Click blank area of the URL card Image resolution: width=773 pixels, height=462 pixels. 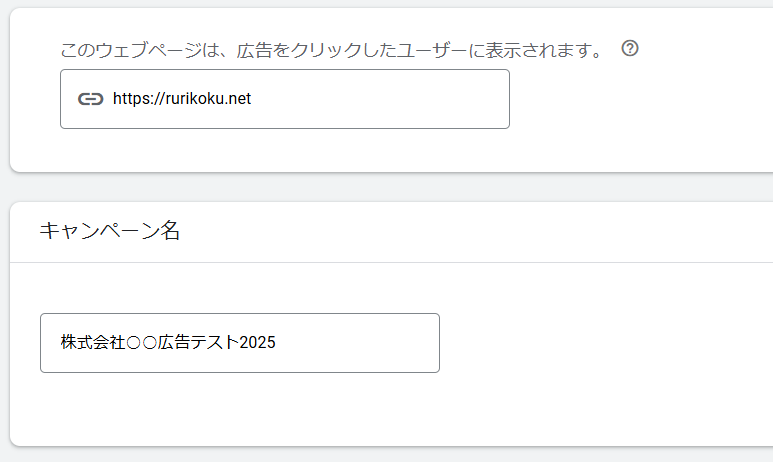point(641,108)
